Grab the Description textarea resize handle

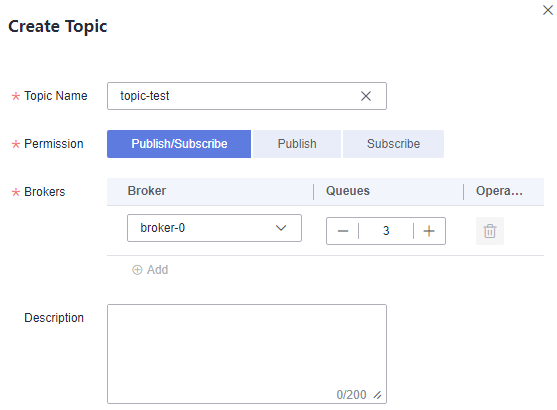[x=378, y=395]
